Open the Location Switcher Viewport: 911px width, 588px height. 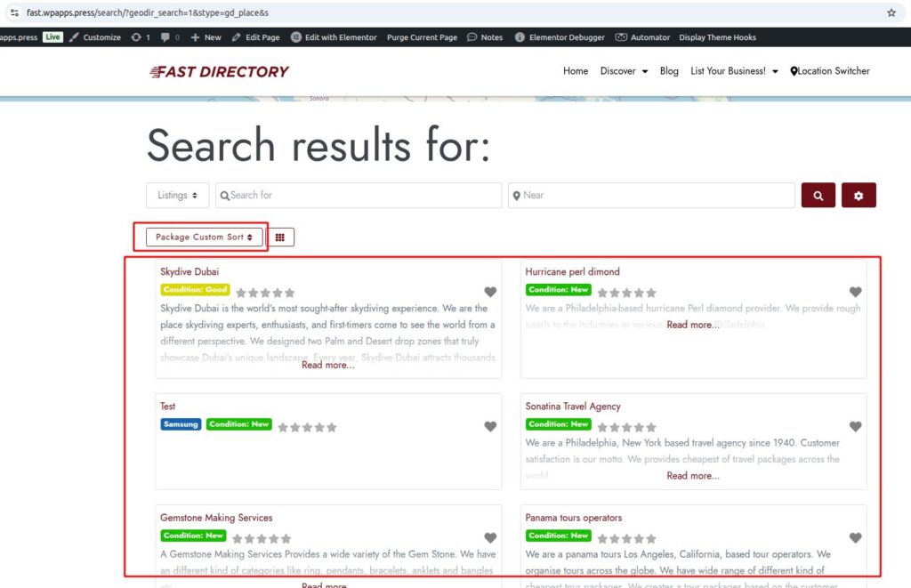[x=830, y=71]
